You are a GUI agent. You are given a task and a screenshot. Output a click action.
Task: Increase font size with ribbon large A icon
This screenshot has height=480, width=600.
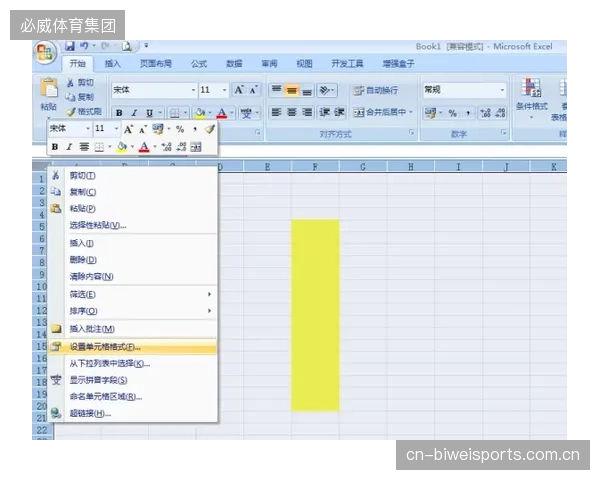tap(239, 90)
